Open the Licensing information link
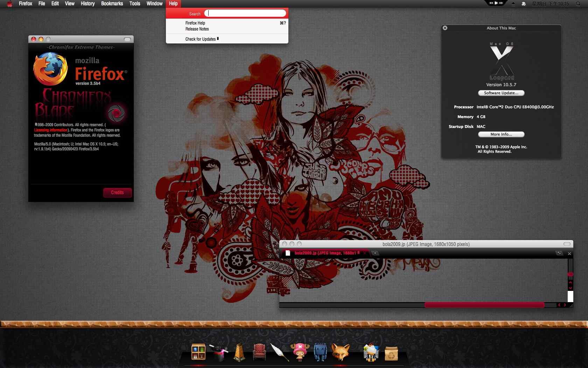Viewport: 588px width, 368px height. (x=51, y=130)
